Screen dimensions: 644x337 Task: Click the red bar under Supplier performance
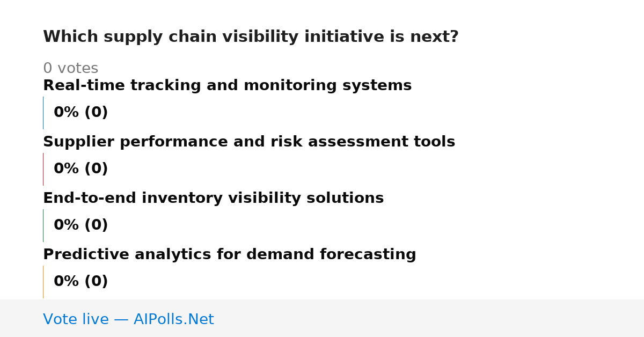click(x=43, y=169)
